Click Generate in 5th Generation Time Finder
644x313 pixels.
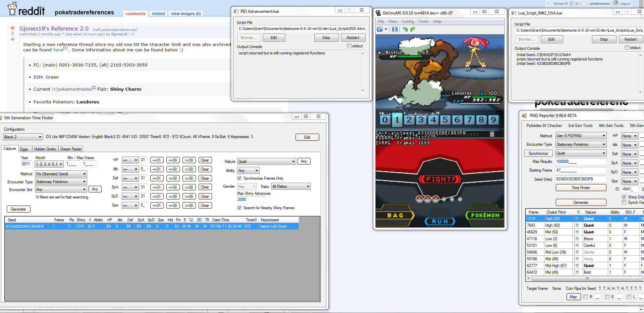pyautogui.click(x=18, y=209)
